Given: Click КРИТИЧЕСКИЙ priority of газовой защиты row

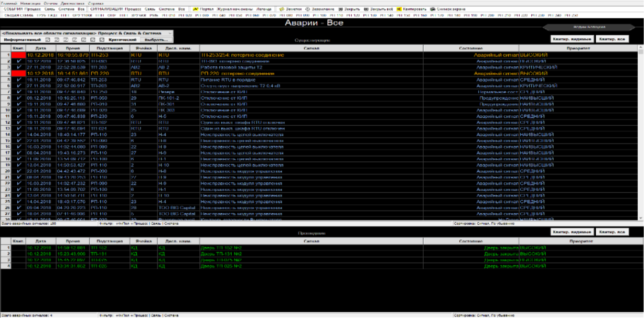Looking at the screenshot, I should (538, 67).
